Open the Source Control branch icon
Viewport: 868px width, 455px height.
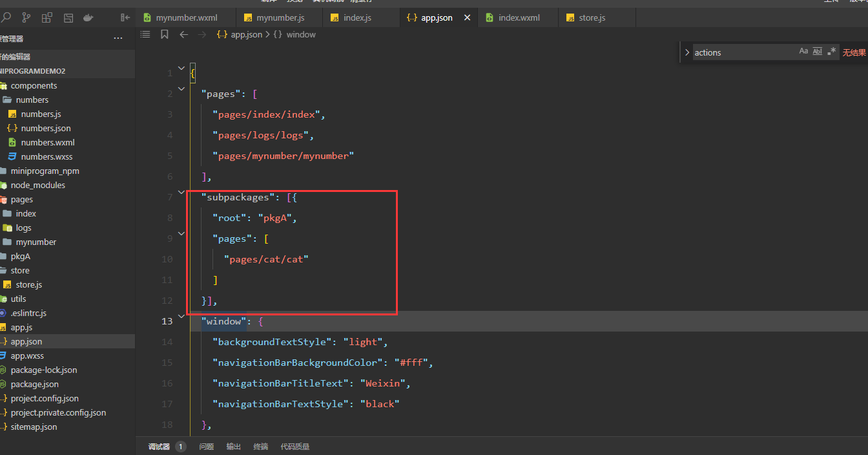(x=26, y=17)
